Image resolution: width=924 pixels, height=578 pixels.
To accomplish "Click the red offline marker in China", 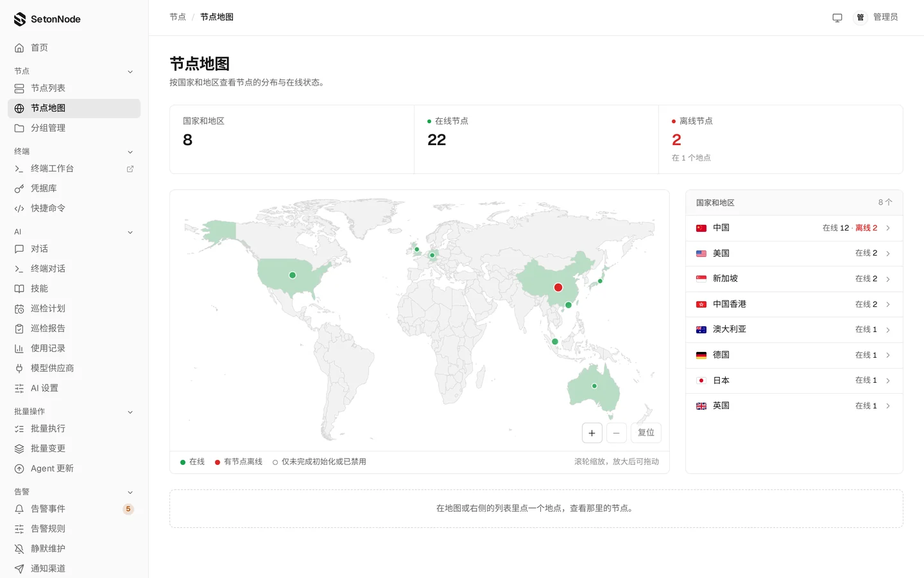I will pyautogui.click(x=558, y=288).
